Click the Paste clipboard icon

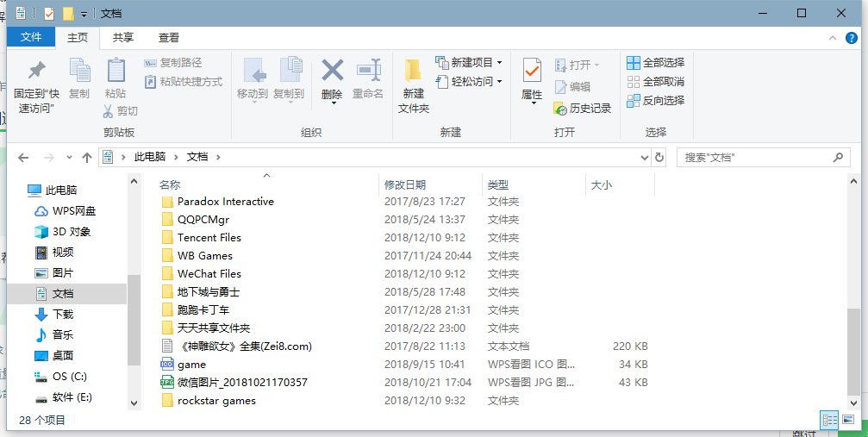[x=116, y=71]
